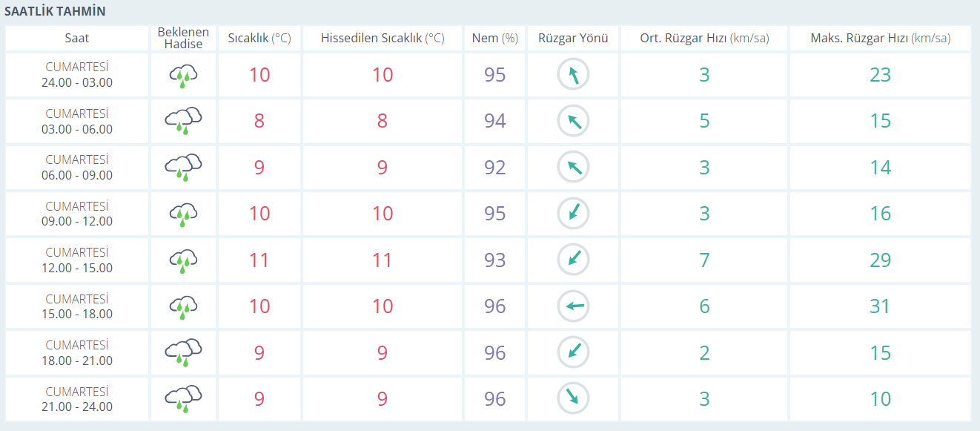Click the "Nem (%)" column header
Viewport: 980px width, 431px height.
click(494, 39)
